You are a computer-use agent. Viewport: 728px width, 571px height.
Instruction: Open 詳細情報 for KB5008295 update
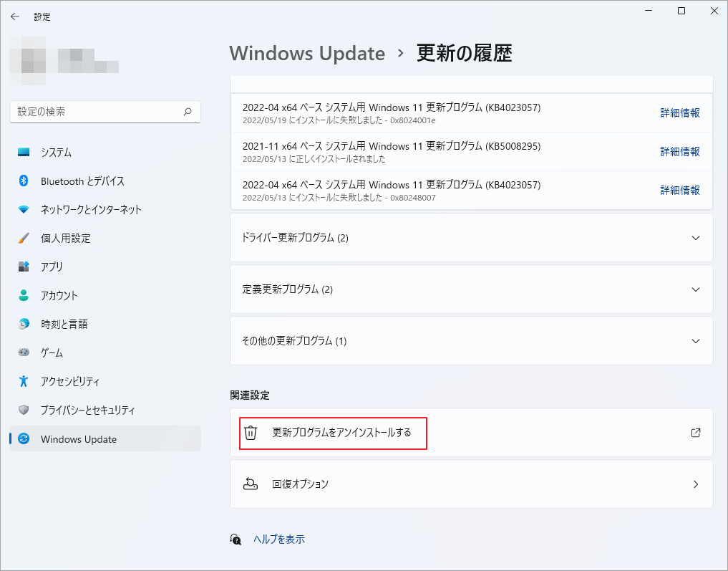pyautogui.click(x=679, y=151)
